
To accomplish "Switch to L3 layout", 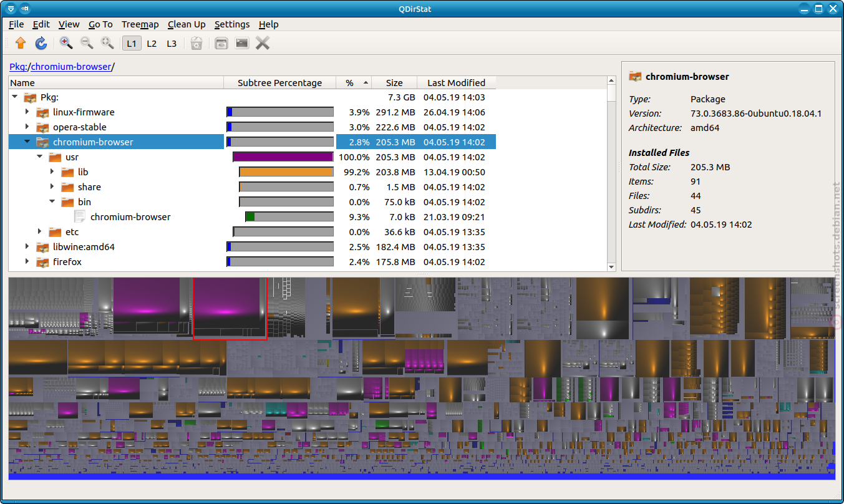I will pos(172,44).
